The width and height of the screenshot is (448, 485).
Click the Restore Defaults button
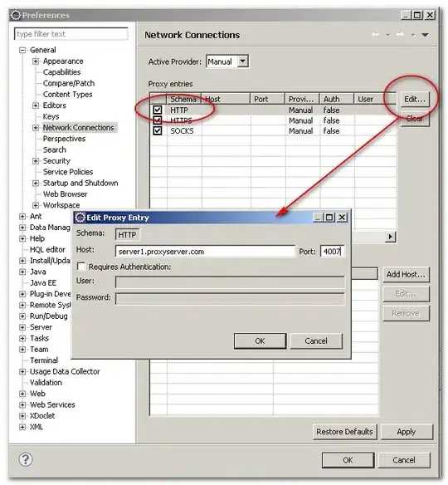pos(344,432)
